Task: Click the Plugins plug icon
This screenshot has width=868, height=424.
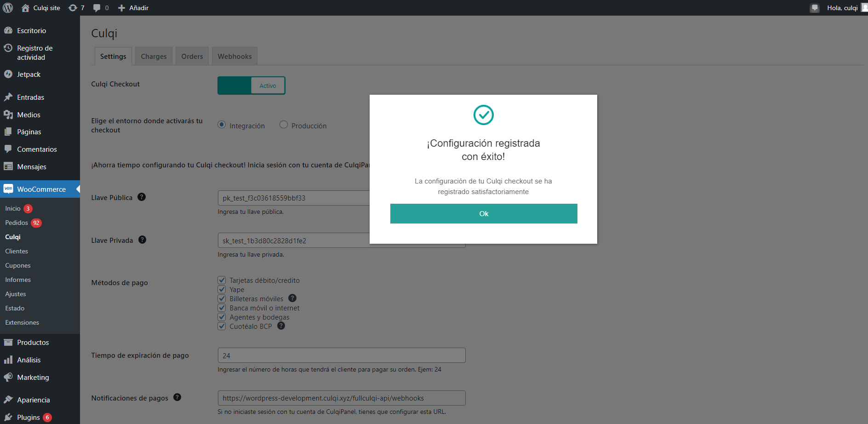Action: pos(8,417)
